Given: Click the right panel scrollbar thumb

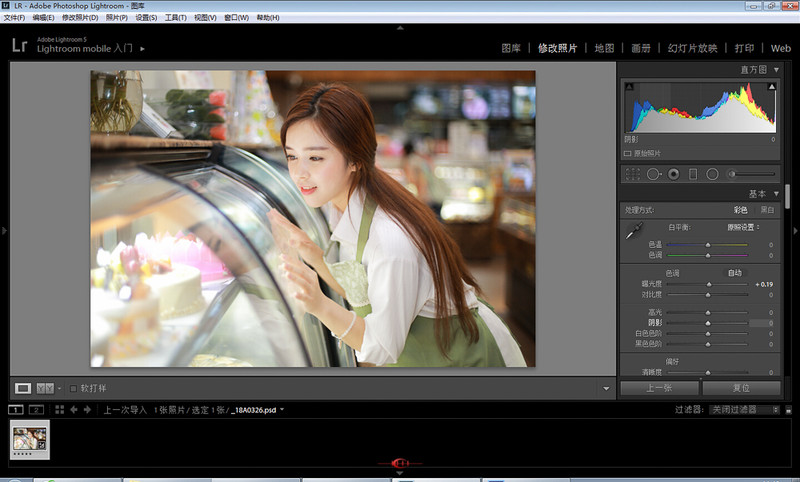Looking at the screenshot, I should coord(787,196).
